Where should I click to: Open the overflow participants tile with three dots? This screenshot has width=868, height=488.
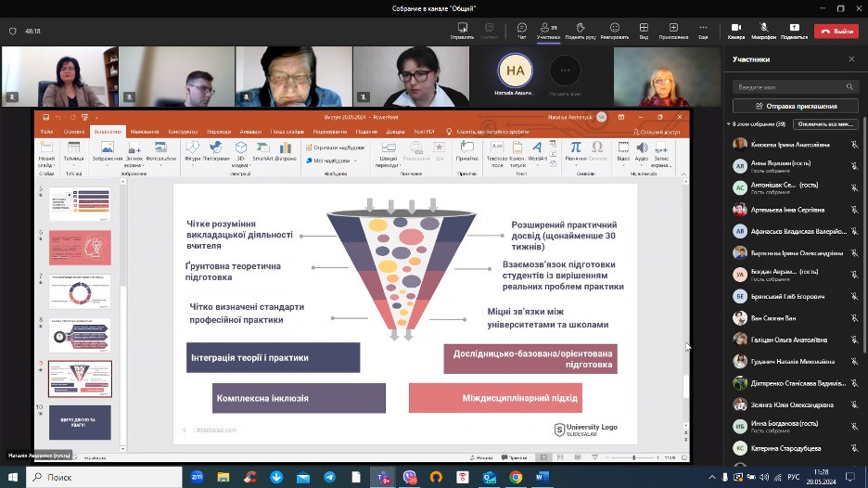click(x=565, y=71)
